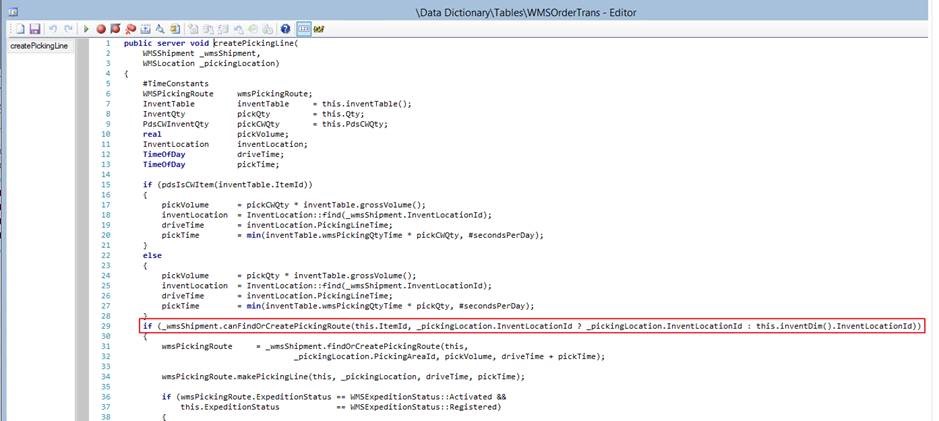Redo the last undone edit
Viewport: 939px width, 421px height.
66,30
